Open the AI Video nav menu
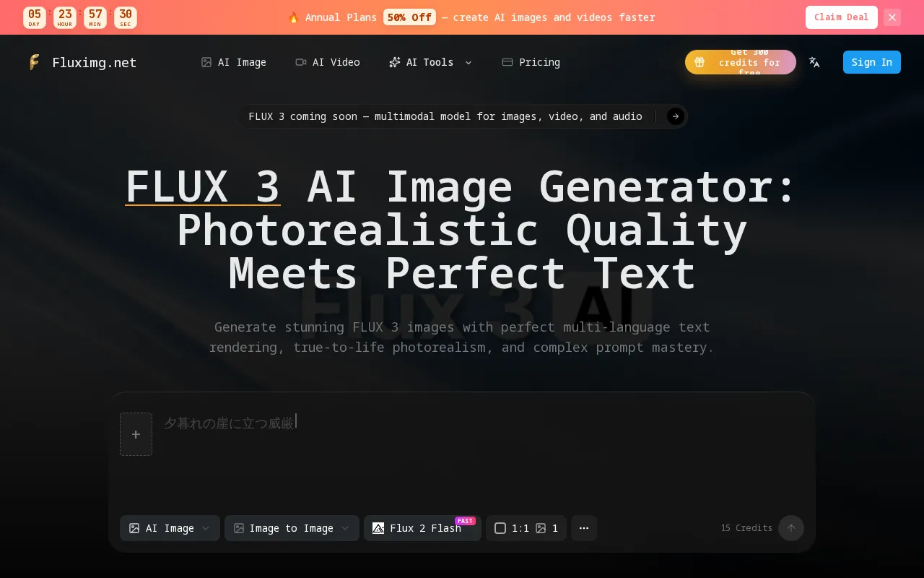 (328, 62)
